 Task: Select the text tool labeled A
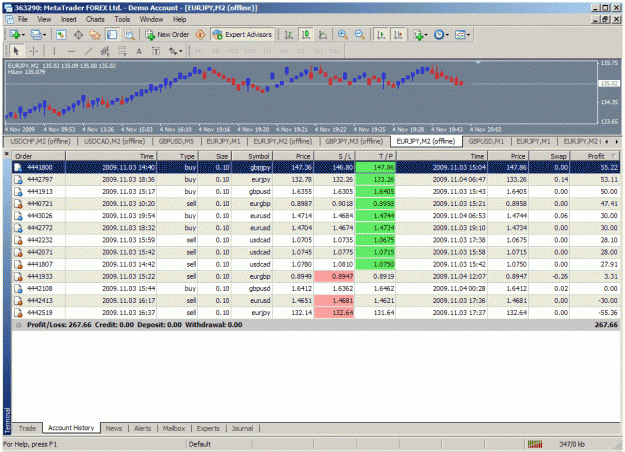click(139, 51)
